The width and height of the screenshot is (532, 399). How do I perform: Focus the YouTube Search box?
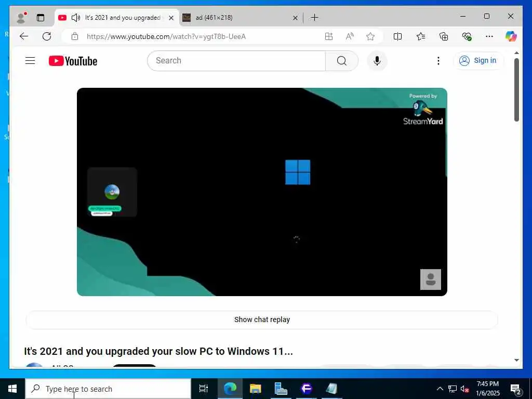click(236, 61)
